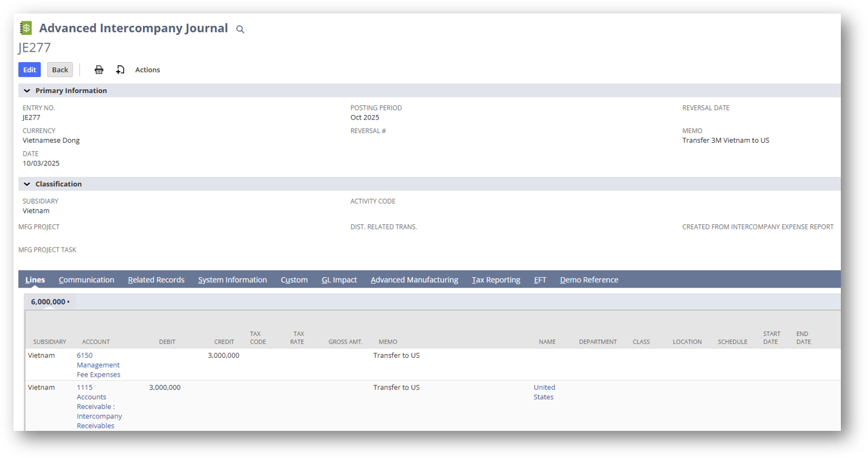Viewport: 868px width, 458px height.
Task: Print the journal using the printer icon
Action: point(99,69)
